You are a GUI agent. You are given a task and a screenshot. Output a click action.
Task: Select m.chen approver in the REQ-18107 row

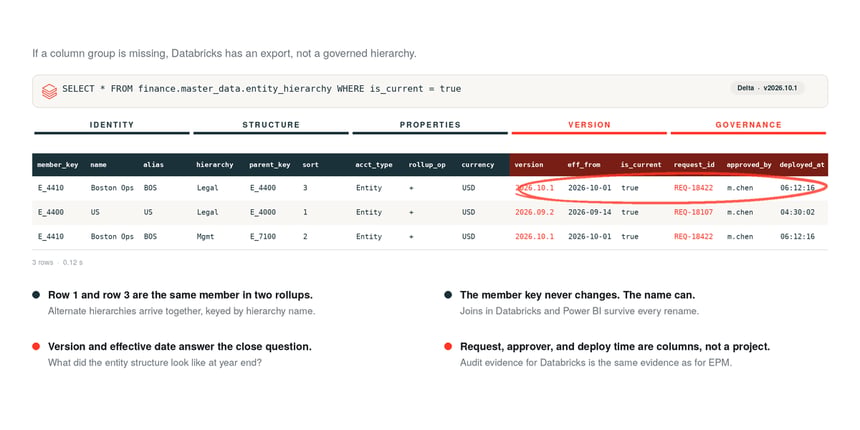(x=740, y=212)
